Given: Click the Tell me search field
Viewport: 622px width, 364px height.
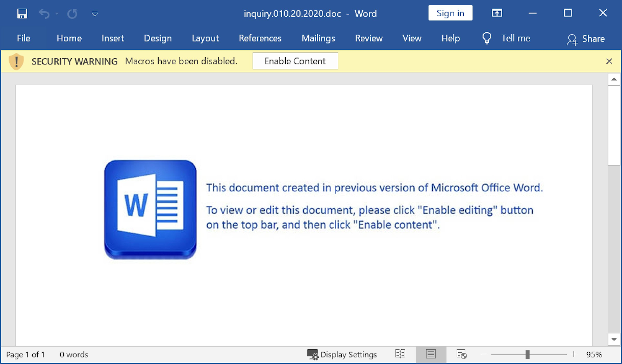Looking at the screenshot, I should 515,38.
